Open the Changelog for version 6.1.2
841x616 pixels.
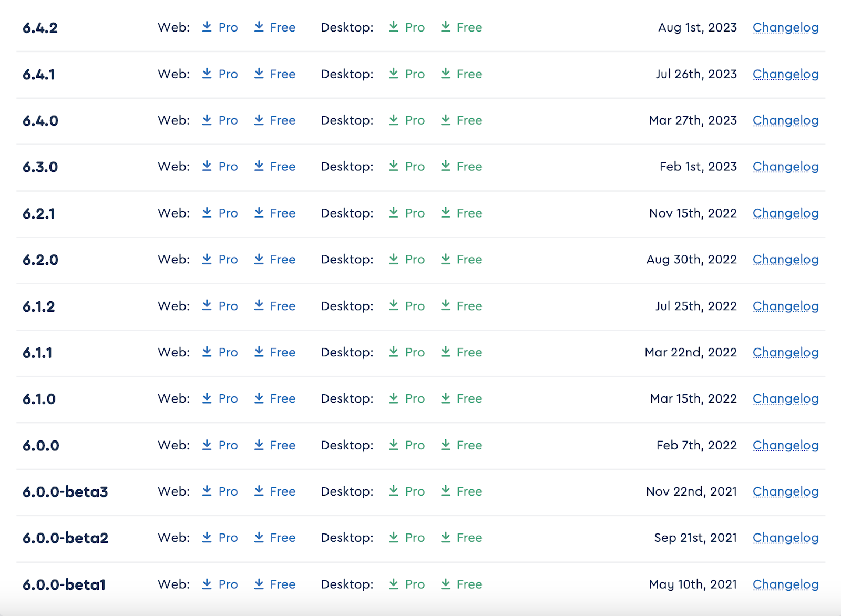(785, 306)
